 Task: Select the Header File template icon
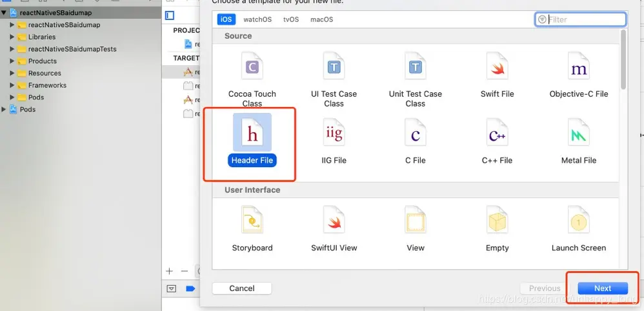252,132
